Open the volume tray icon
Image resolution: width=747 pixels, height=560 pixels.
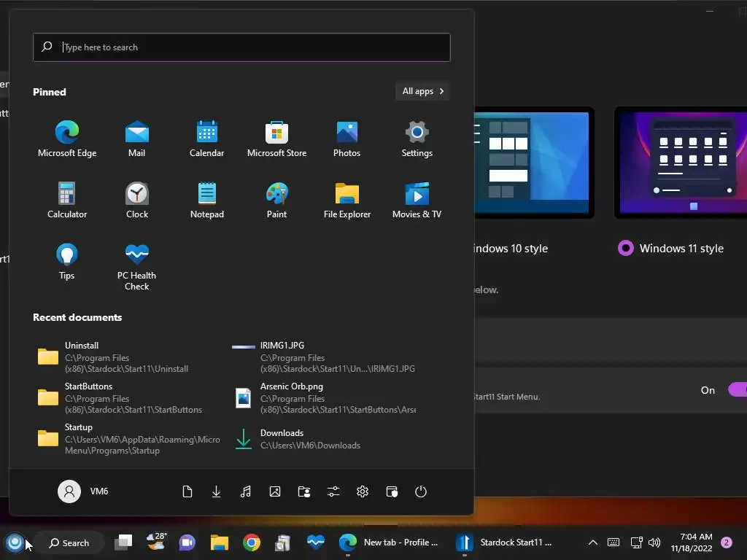tap(654, 542)
